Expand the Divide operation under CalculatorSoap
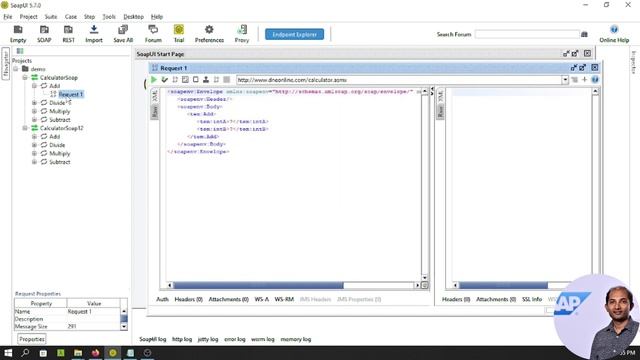Image resolution: width=640 pixels, height=360 pixels. [34, 102]
